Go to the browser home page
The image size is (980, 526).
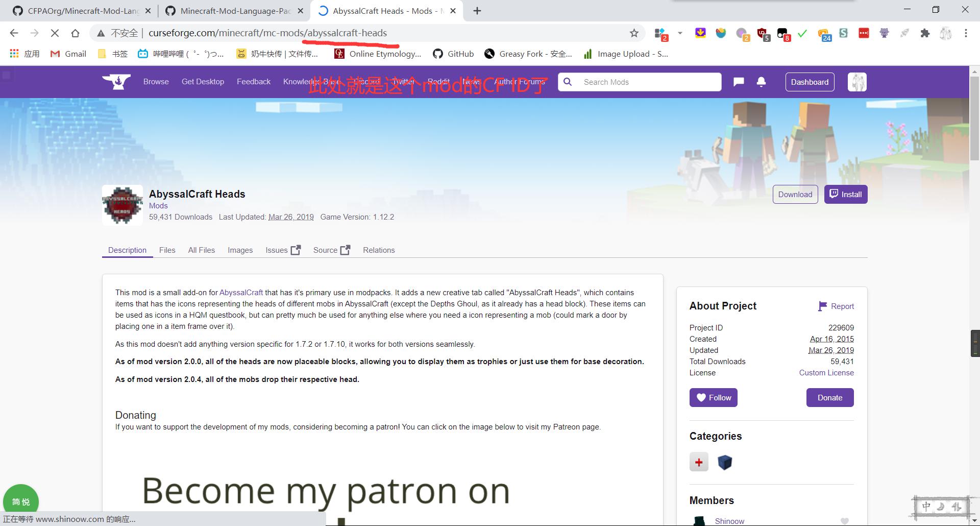pyautogui.click(x=75, y=33)
